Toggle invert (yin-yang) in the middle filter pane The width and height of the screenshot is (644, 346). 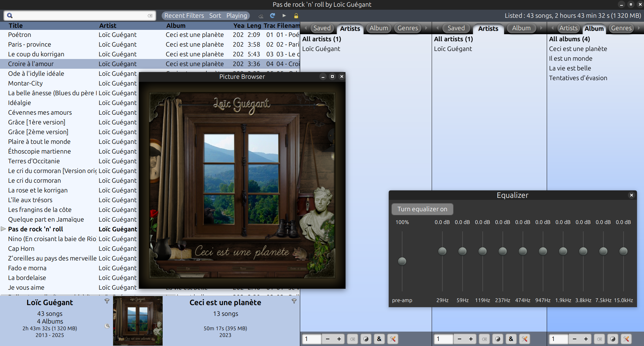498,339
